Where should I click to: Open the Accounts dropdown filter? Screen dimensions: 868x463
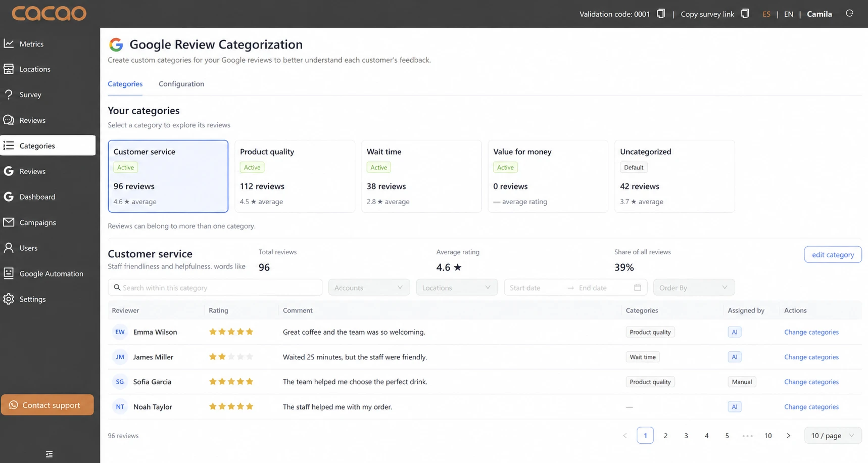tap(369, 287)
